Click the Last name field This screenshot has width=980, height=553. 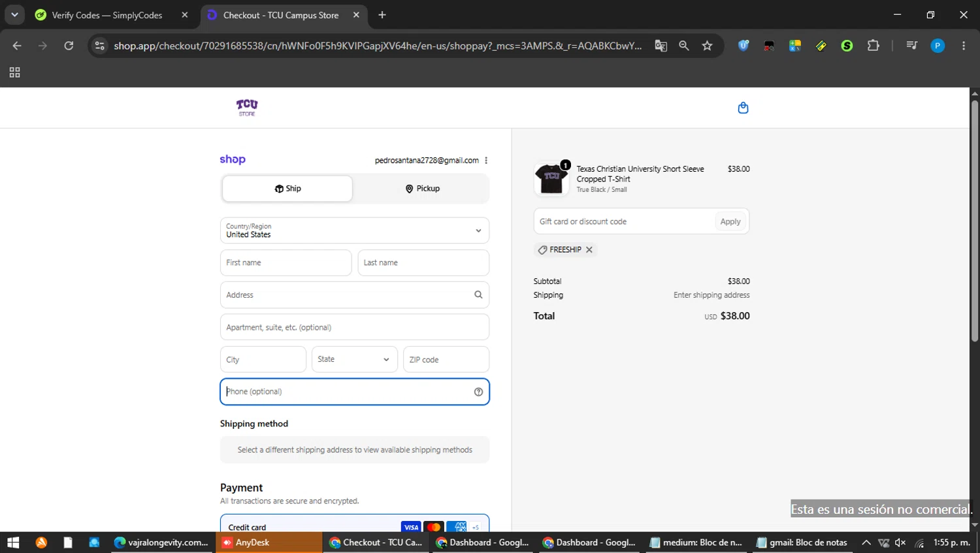[x=423, y=262]
